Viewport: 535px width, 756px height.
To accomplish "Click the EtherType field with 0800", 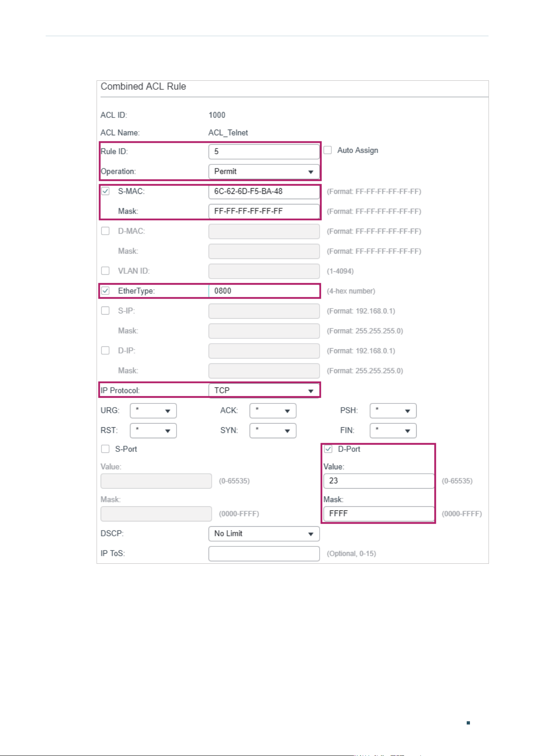I will (x=264, y=291).
